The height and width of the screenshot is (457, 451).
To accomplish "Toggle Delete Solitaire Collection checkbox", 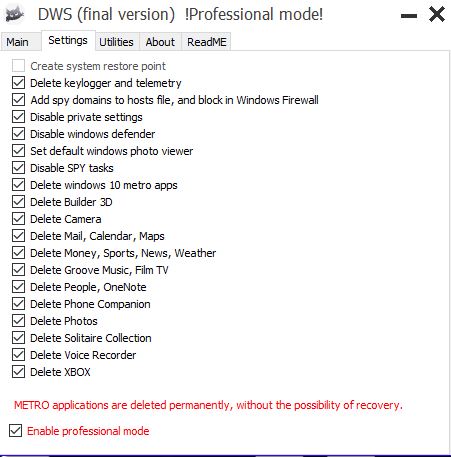I will coord(18,338).
